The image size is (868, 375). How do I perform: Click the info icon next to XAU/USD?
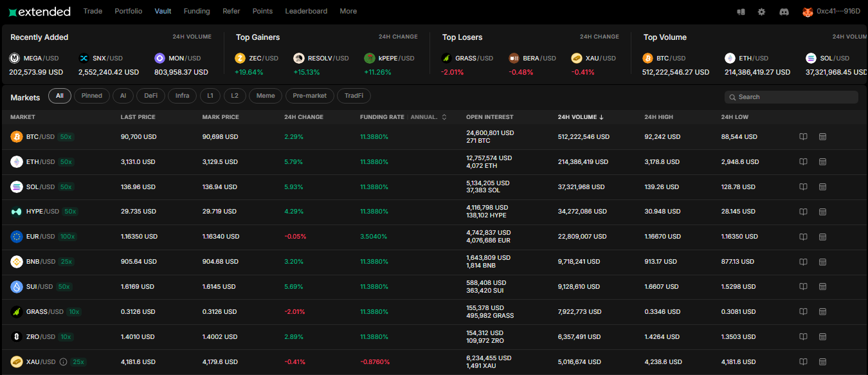tap(62, 361)
